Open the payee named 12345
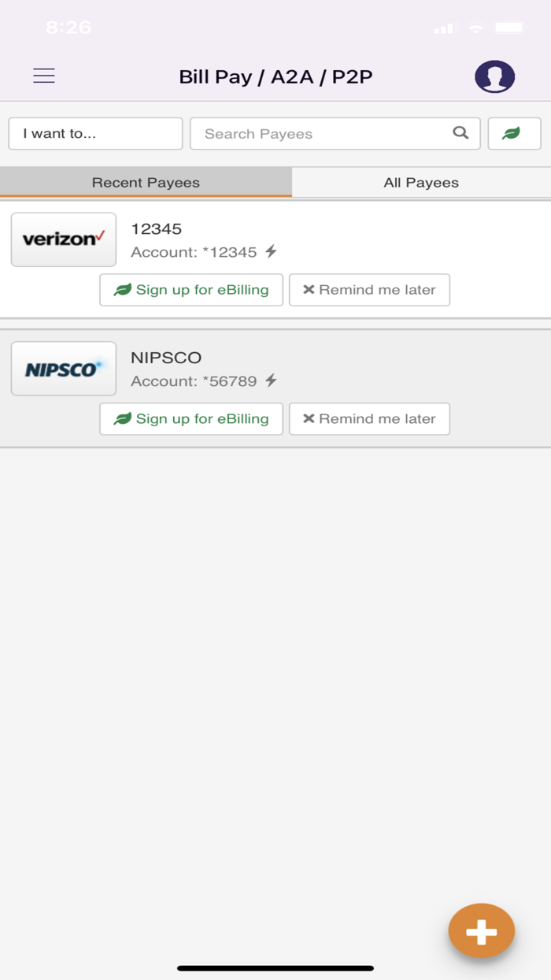 pos(156,228)
